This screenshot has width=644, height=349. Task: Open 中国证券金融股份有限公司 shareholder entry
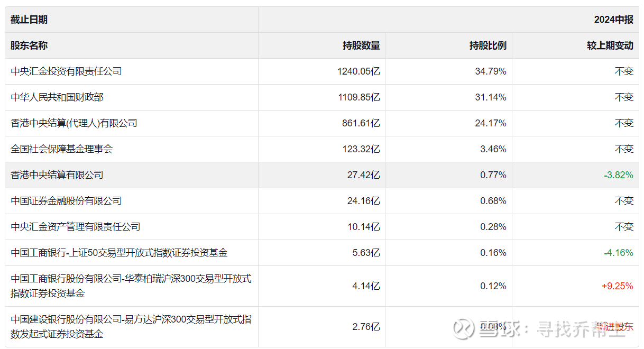66,201
